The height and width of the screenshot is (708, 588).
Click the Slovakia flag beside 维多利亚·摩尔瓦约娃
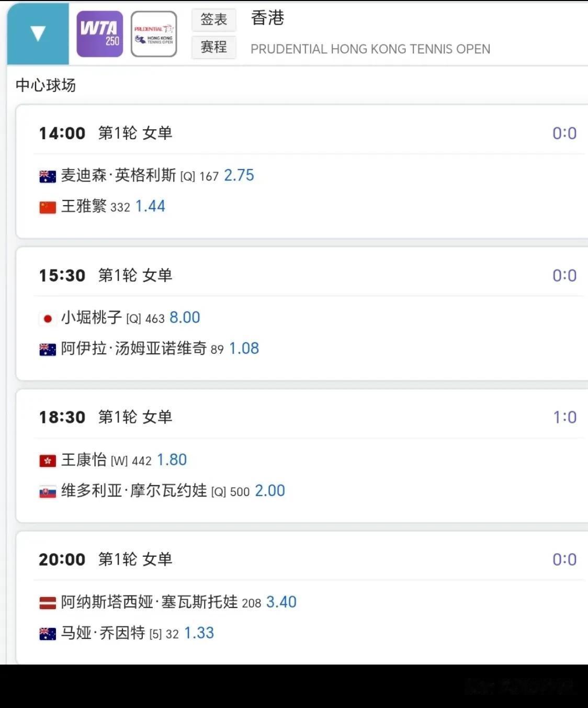(48, 492)
